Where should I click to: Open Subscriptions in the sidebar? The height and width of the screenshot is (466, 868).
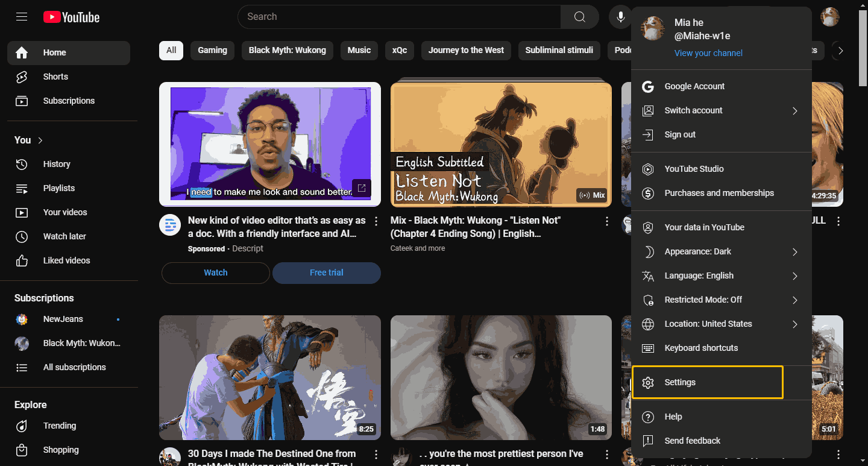click(x=69, y=101)
